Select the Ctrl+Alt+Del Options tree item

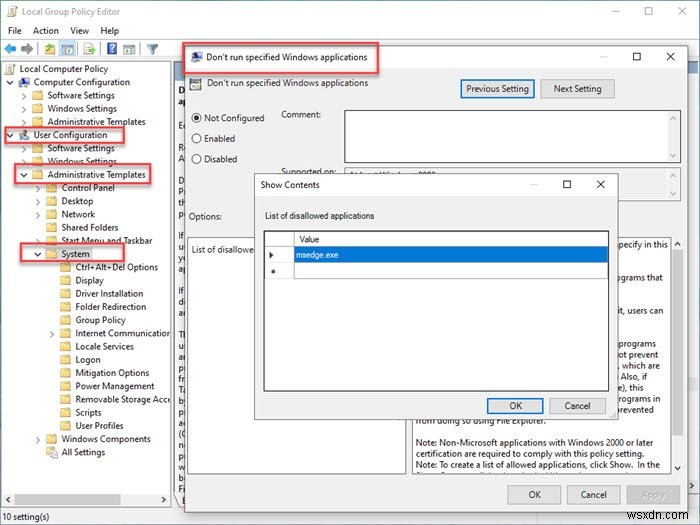117,267
